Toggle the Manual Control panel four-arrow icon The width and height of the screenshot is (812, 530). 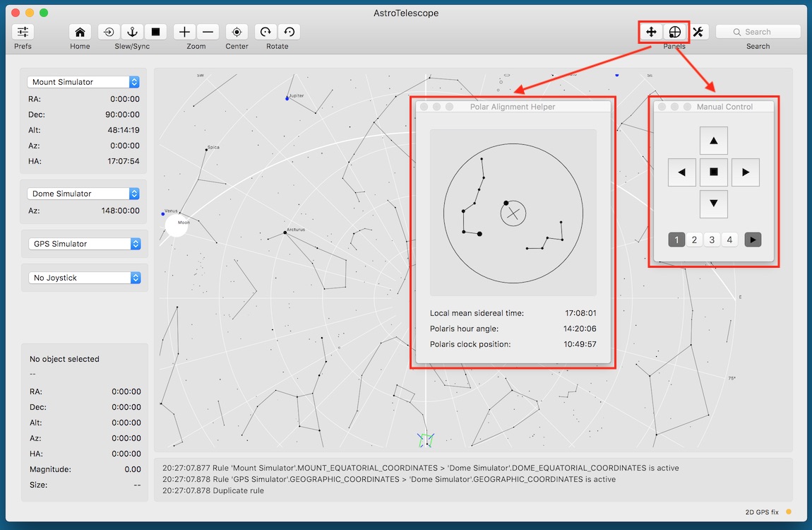[651, 32]
